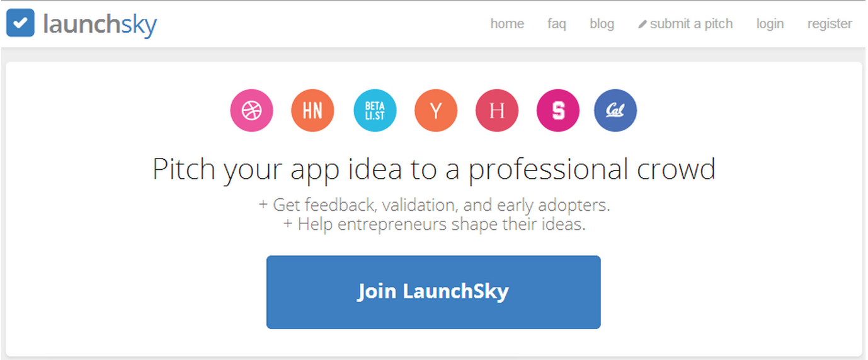Image resolution: width=868 pixels, height=360 pixels.
Task: Select the orange HN circle icon
Action: [x=312, y=111]
